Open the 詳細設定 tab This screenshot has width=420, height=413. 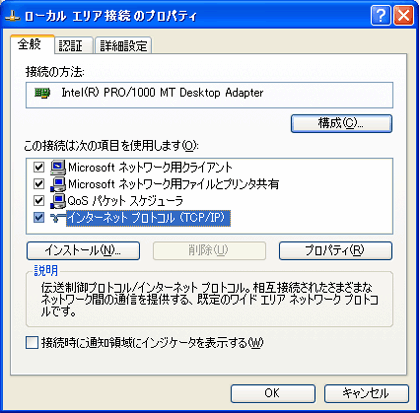pos(124,45)
